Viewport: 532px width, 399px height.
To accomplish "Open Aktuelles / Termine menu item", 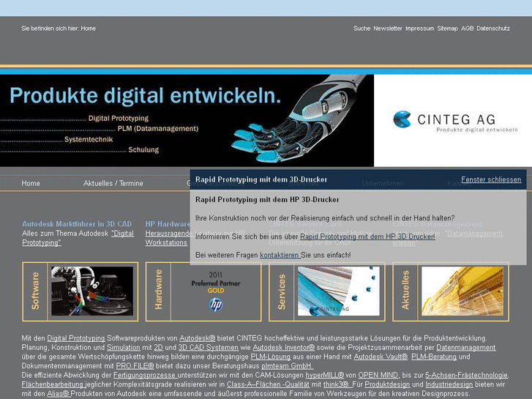I will pos(113,183).
